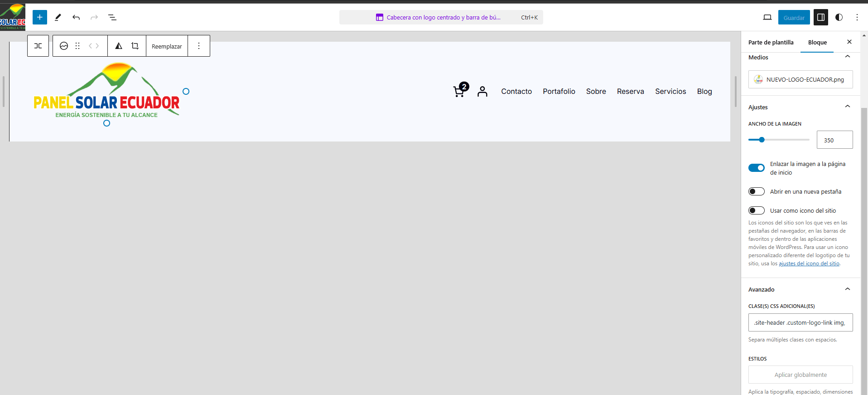
Task: Redo with the forward arrow icon
Action: pyautogui.click(x=94, y=17)
